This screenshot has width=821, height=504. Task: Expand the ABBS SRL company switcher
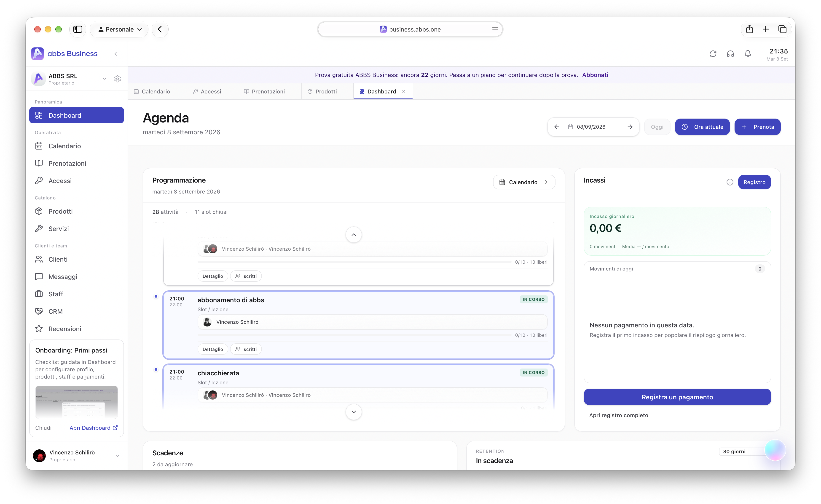click(105, 79)
